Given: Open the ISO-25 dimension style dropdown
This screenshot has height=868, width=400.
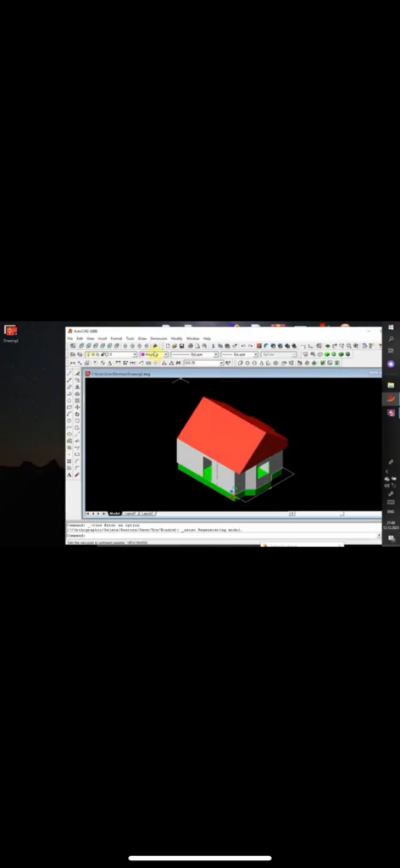Looking at the screenshot, I should (x=203, y=363).
